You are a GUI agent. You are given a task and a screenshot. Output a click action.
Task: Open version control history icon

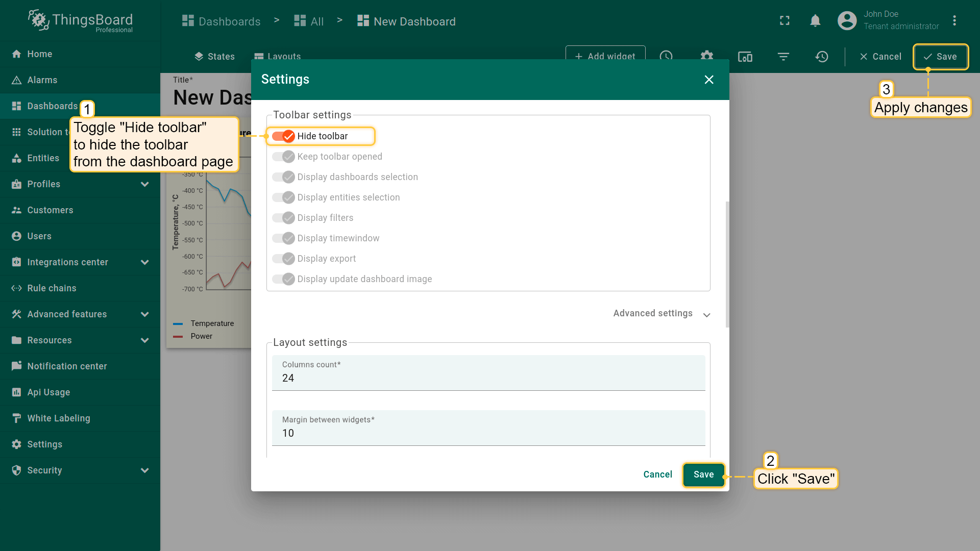[x=822, y=57]
